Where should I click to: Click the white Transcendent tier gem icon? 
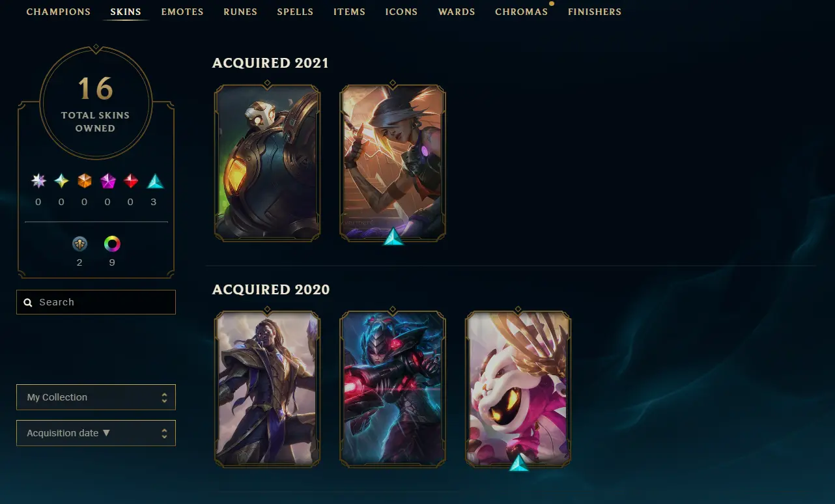click(38, 181)
